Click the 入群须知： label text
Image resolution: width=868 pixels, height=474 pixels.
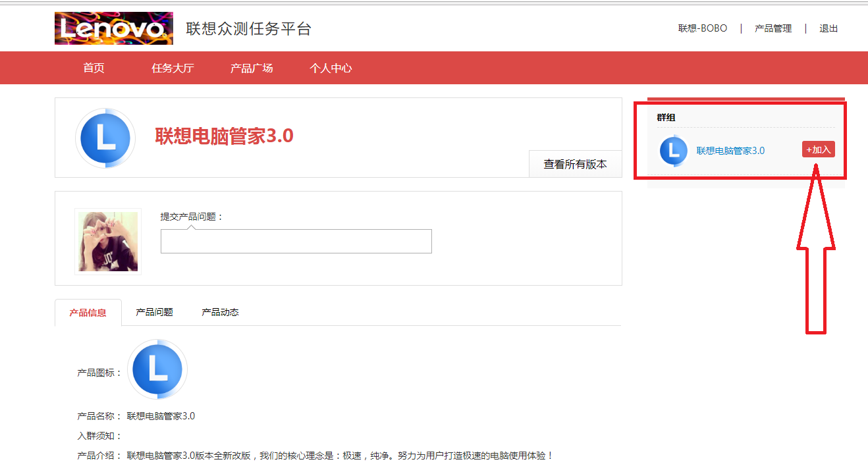pos(99,436)
